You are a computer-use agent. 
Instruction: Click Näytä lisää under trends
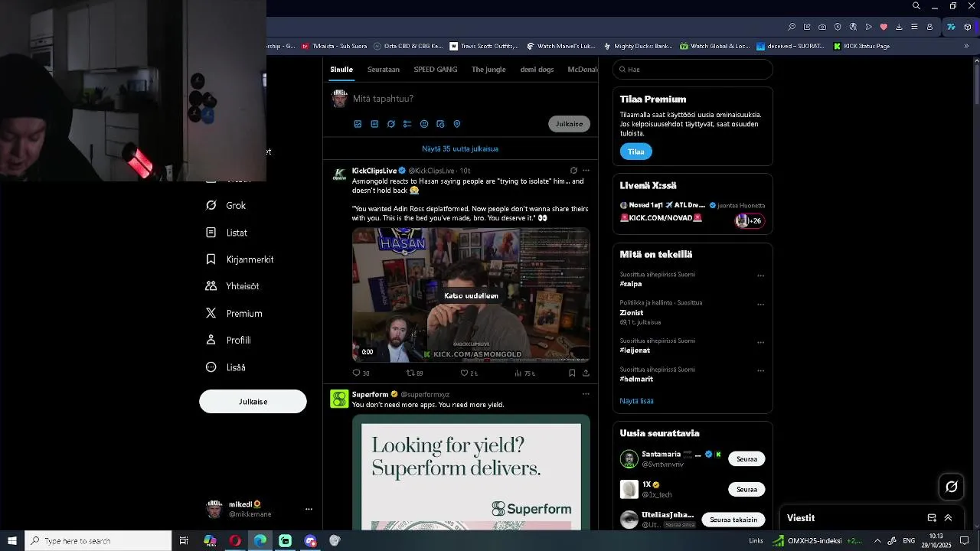tap(636, 401)
